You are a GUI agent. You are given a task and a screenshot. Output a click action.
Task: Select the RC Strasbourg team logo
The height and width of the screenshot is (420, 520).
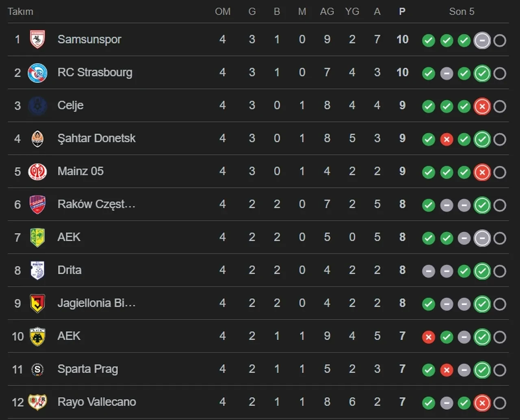[38, 73]
